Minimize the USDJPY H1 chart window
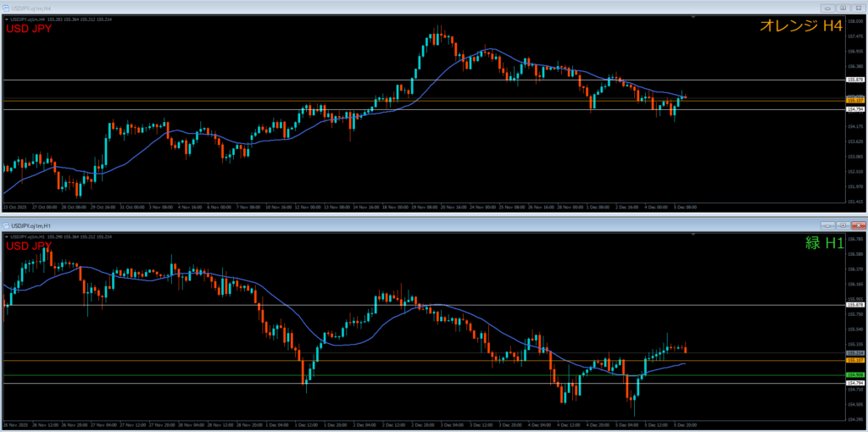The height and width of the screenshot is (432, 868). point(828,225)
